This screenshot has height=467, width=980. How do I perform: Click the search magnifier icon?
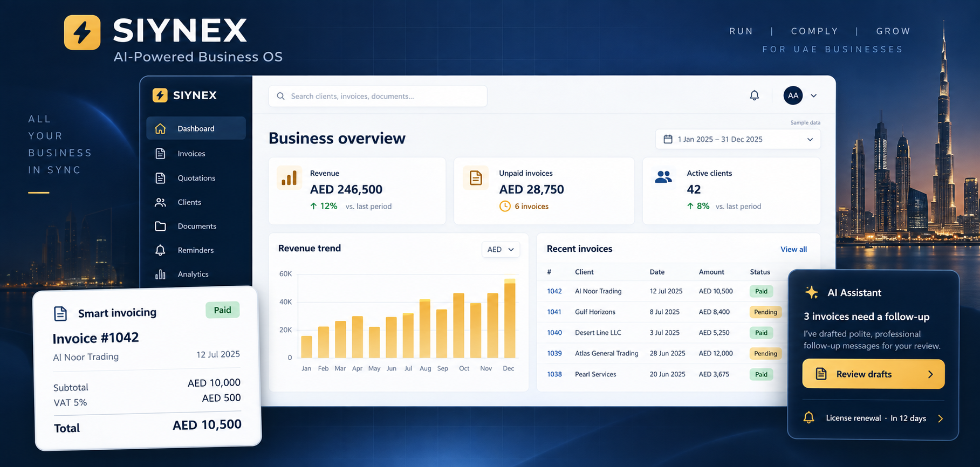tap(280, 96)
